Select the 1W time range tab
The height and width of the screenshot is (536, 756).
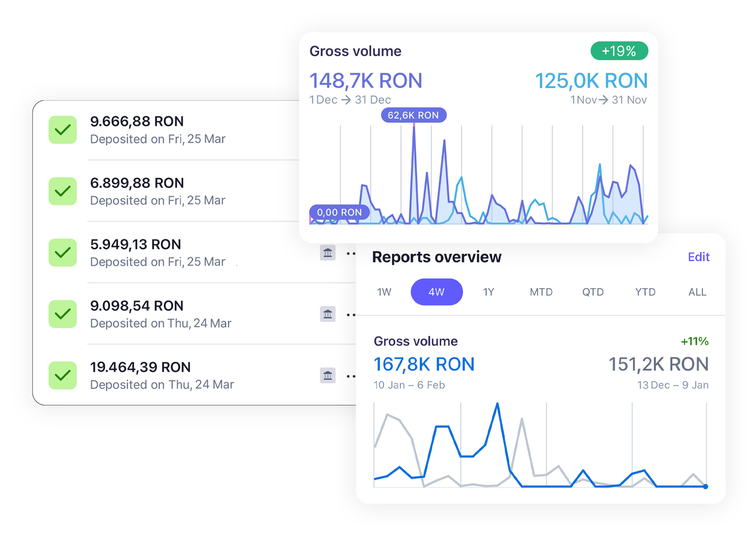pyautogui.click(x=384, y=292)
